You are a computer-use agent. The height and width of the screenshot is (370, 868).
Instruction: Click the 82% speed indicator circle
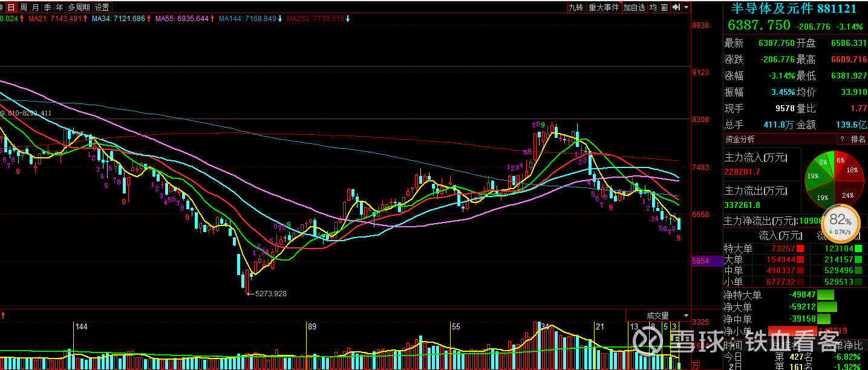tap(841, 223)
